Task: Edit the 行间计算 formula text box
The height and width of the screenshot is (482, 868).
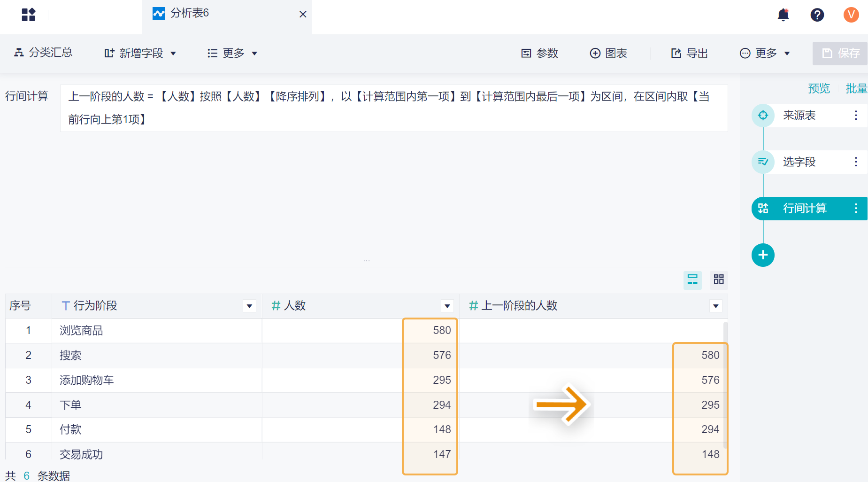Action: point(394,108)
